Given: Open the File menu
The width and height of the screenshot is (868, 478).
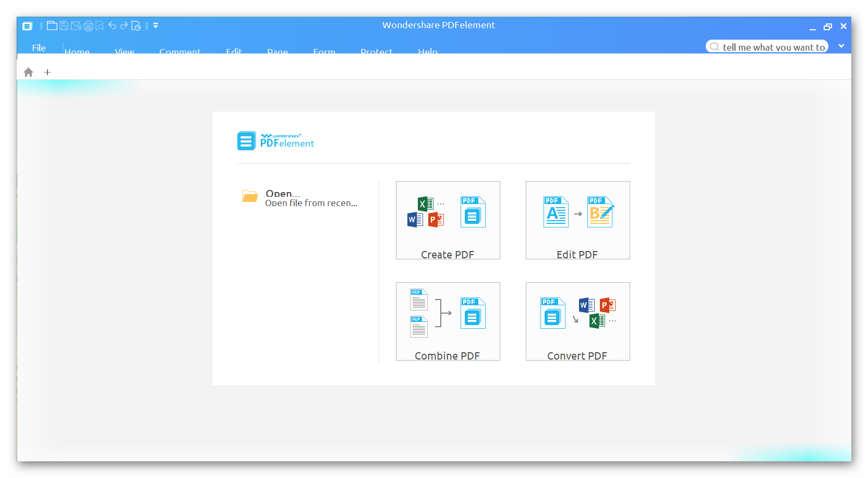Looking at the screenshot, I should 39,47.
